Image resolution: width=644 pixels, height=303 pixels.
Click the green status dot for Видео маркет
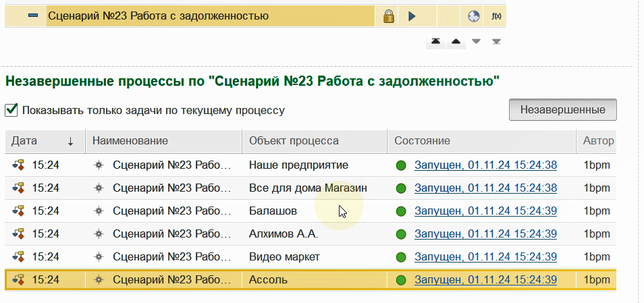(x=401, y=257)
